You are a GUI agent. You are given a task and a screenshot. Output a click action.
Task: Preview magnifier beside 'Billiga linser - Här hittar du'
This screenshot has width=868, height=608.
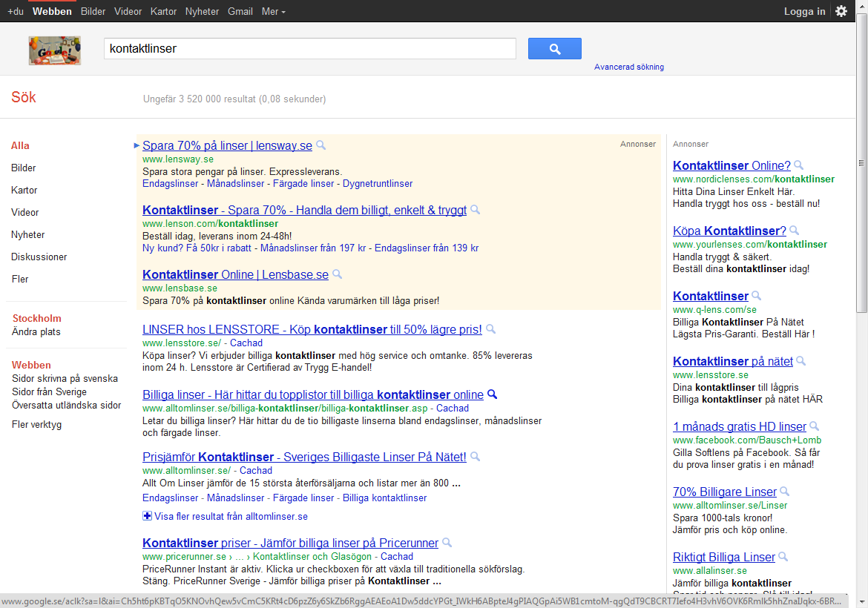[x=492, y=394]
